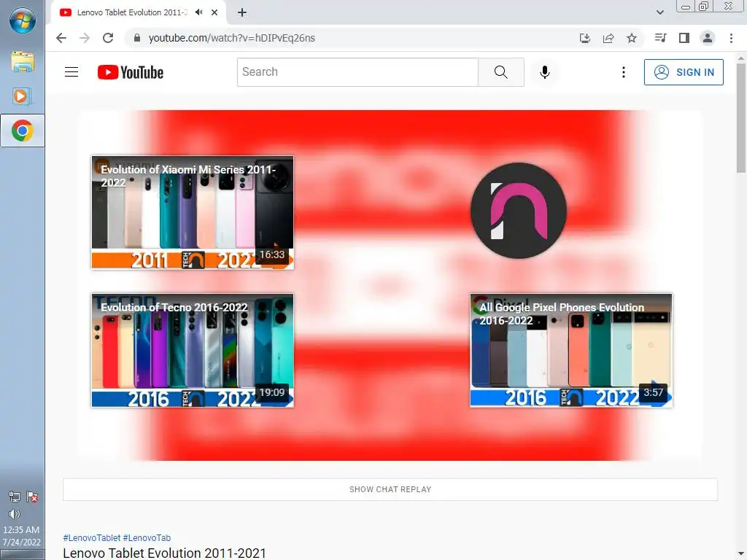Click the scrollbar down arrow
The width and height of the screenshot is (747, 560).
[x=741, y=554]
